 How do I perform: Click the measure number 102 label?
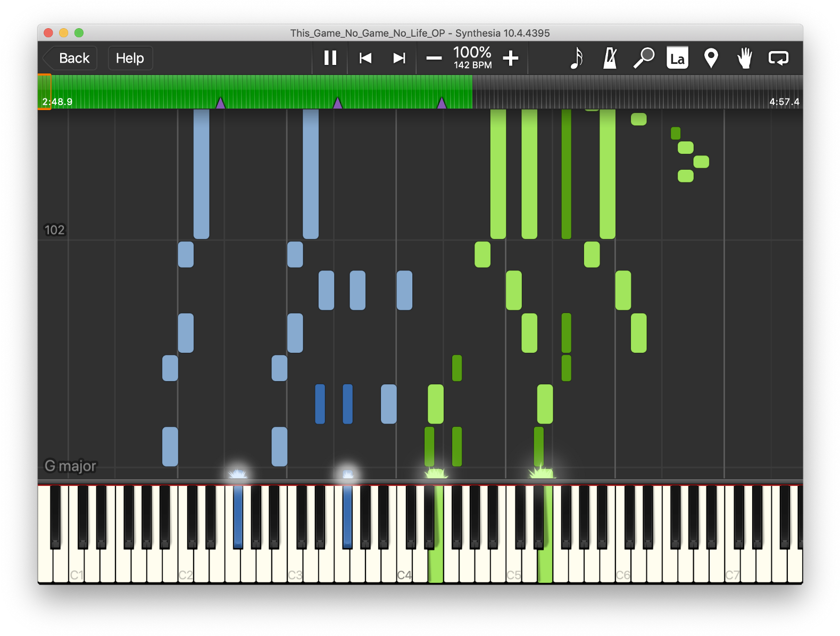tap(54, 230)
